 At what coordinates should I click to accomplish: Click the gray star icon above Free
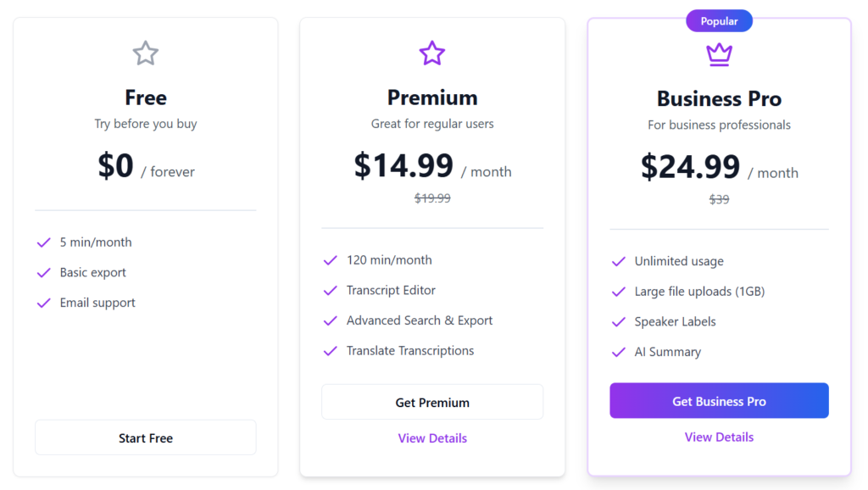point(146,53)
